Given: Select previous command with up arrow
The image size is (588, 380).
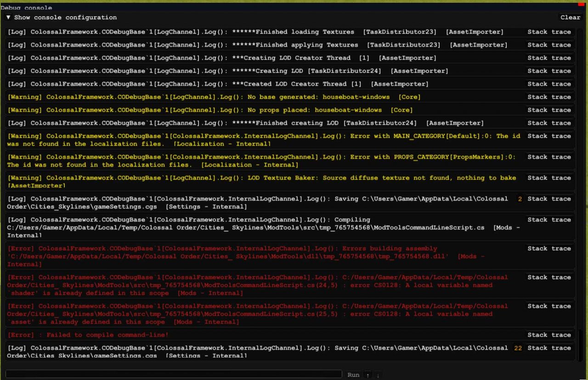Looking at the screenshot, I should [x=368, y=374].
